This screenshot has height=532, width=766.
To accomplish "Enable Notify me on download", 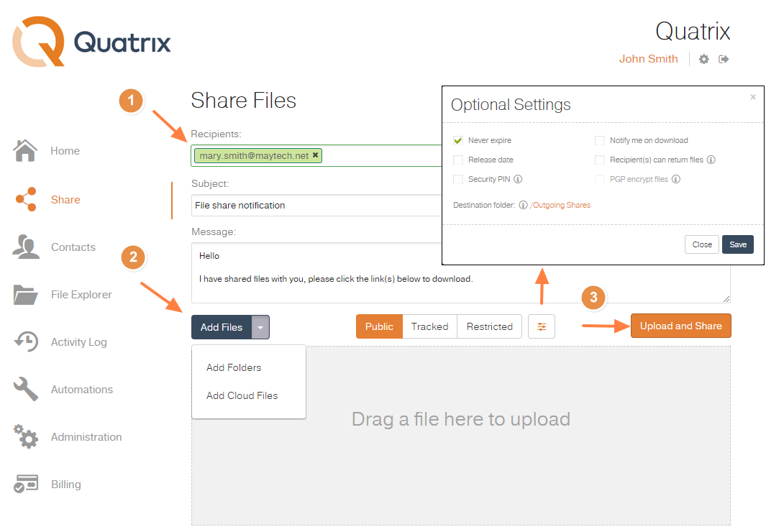I will coord(600,140).
